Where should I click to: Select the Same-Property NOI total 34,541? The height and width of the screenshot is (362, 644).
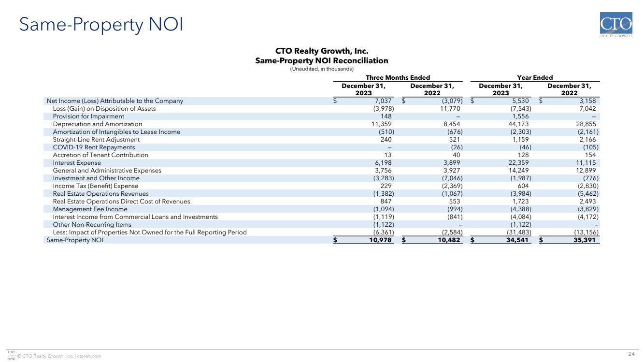(x=517, y=240)
